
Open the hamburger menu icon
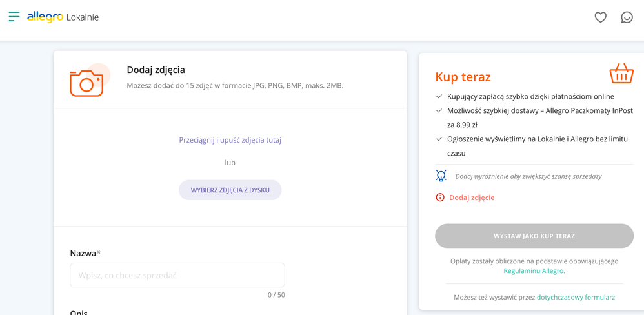14,16
